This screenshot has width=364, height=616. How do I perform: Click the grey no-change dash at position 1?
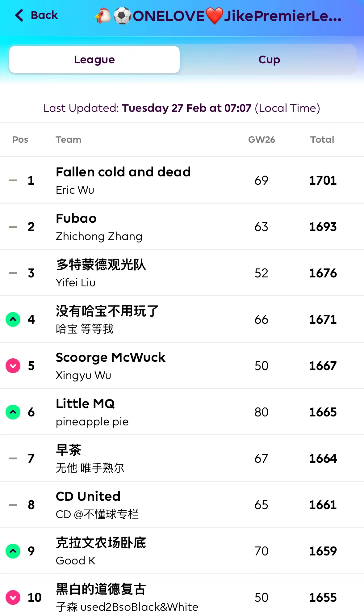[13, 180]
